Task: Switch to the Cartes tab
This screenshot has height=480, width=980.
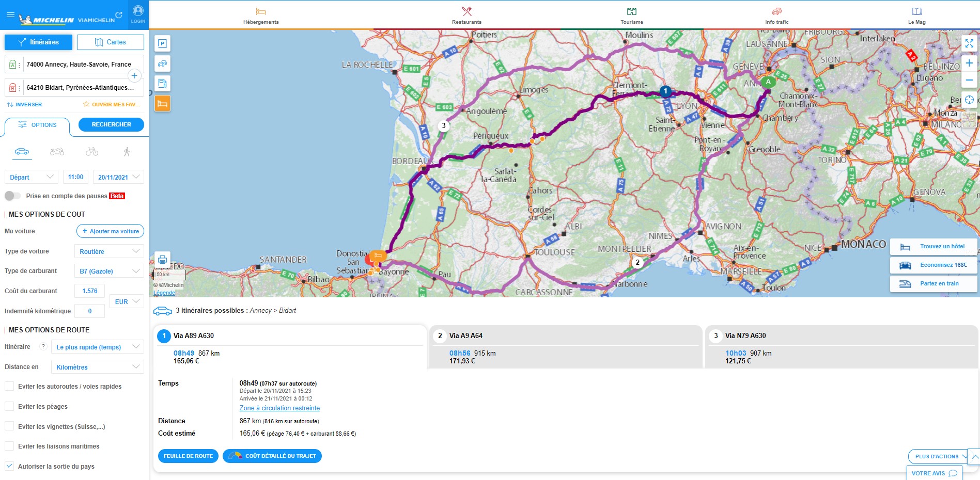Action: (x=110, y=42)
